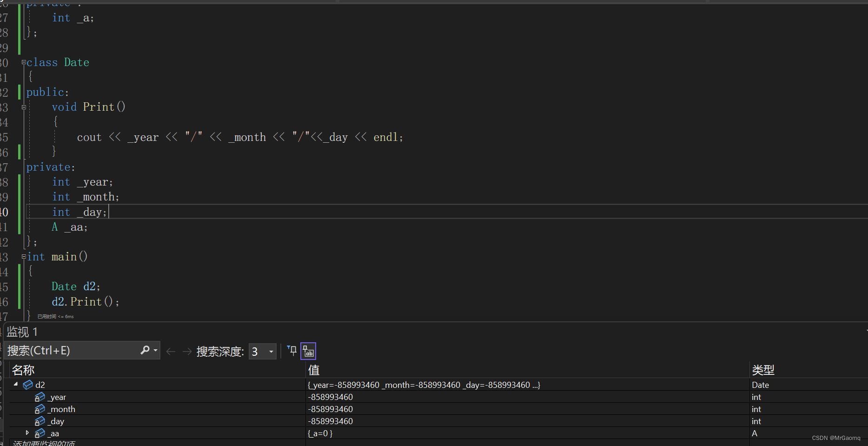
Task: Collapse the d2 watch variable
Action: pyautogui.click(x=16, y=384)
